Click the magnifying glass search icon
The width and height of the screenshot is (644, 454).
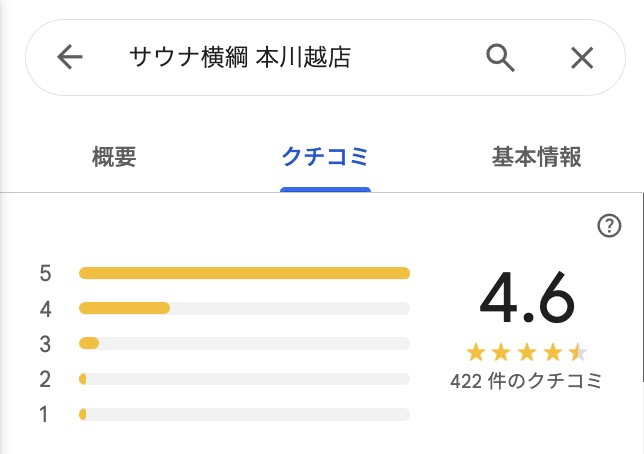pos(500,58)
